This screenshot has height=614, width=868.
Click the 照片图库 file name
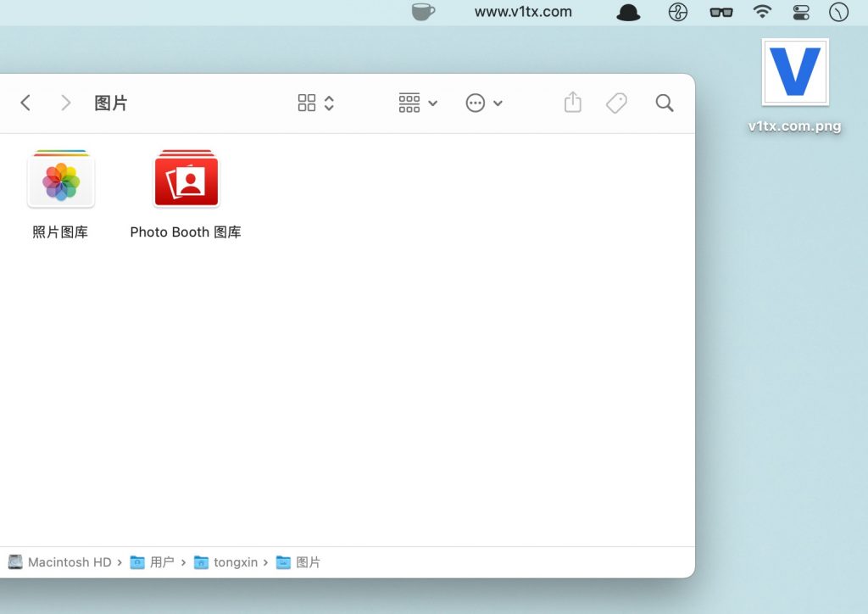click(60, 232)
